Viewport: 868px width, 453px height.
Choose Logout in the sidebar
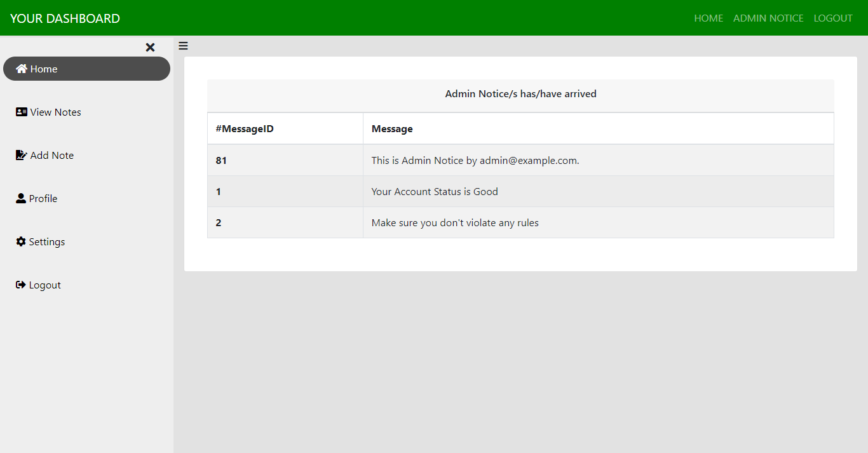click(x=86, y=285)
